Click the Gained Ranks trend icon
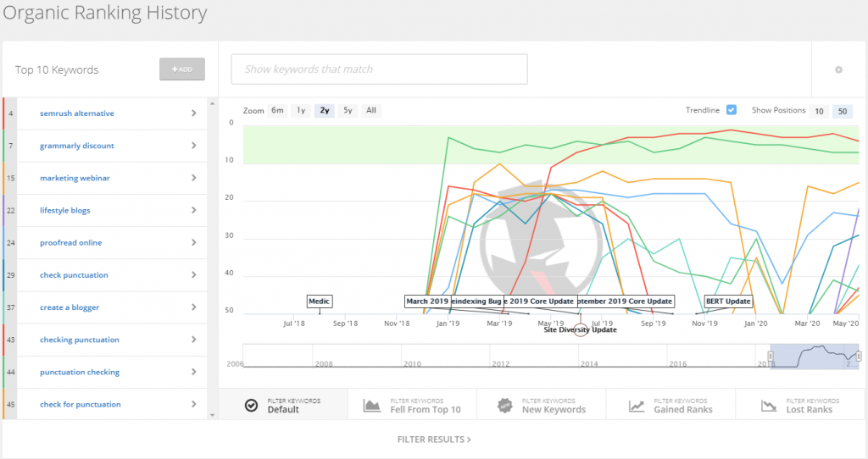Screen dimensions: 868x459 [x=637, y=406]
